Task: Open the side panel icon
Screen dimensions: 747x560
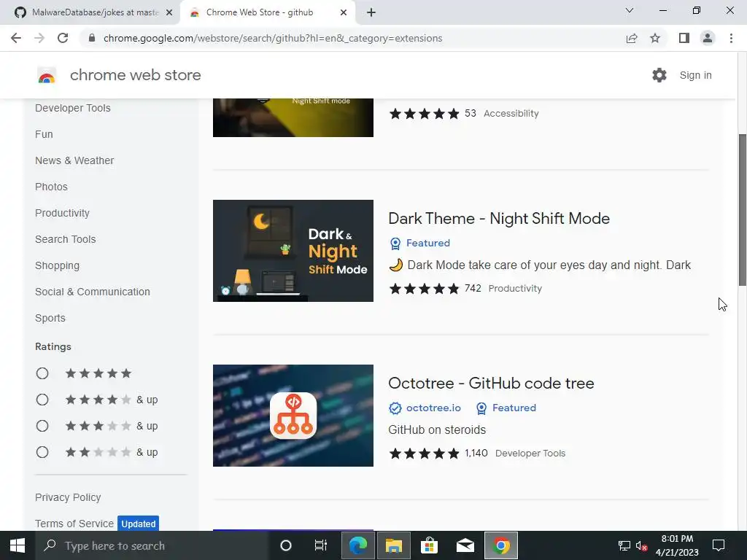Action: point(684,38)
